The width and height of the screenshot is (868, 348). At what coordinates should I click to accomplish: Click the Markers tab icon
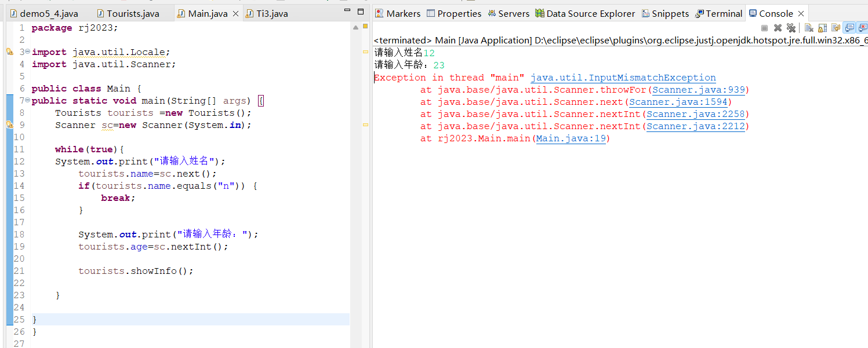[379, 13]
